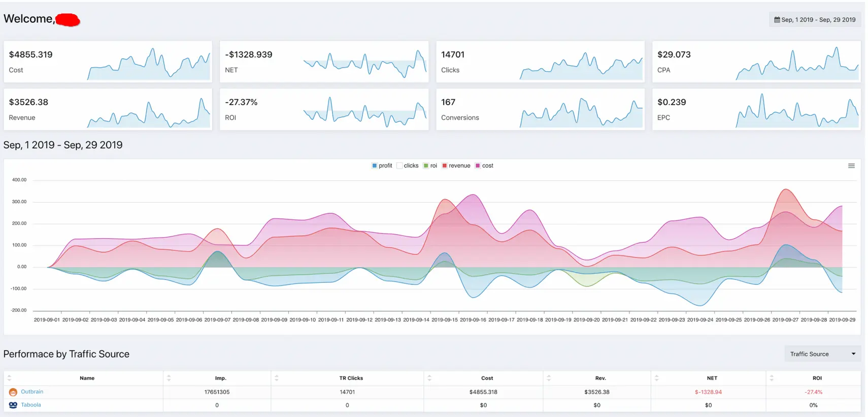The image size is (868, 417).
Task: Sort by TR Clicks column arrows
Action: [x=277, y=378]
